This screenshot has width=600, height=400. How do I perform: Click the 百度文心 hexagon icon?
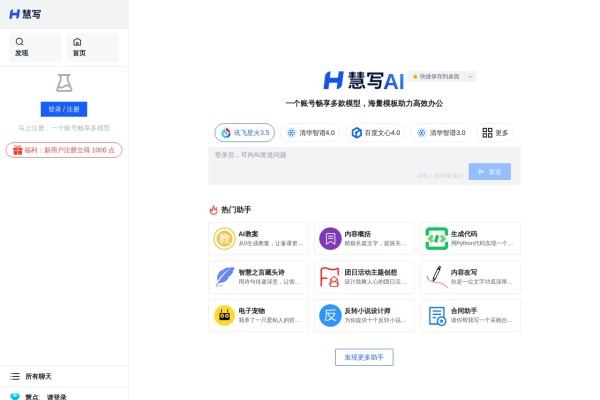357,132
